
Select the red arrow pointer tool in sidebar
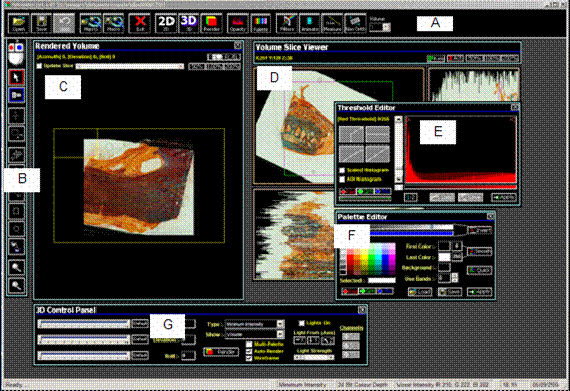pyautogui.click(x=16, y=77)
